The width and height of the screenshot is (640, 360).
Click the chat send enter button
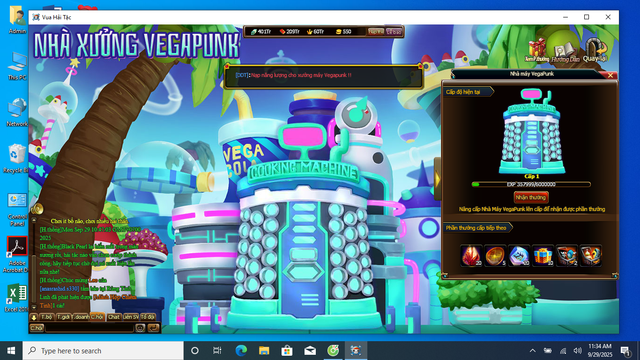pos(153,328)
